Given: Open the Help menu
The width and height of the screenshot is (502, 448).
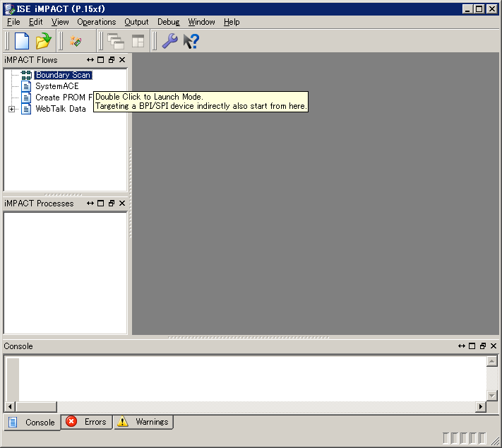Looking at the screenshot, I should click(232, 22).
